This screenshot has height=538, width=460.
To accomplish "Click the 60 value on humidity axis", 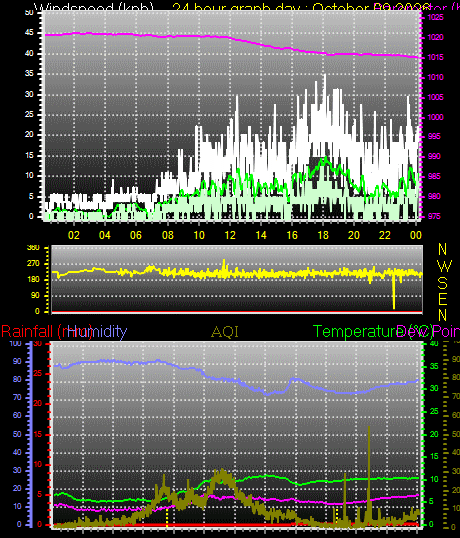I will 17,416.
